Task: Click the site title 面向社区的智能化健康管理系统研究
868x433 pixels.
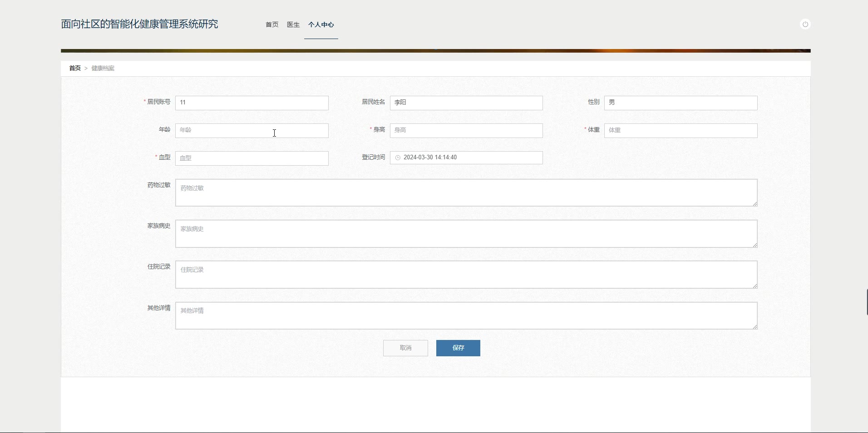Action: (x=139, y=24)
